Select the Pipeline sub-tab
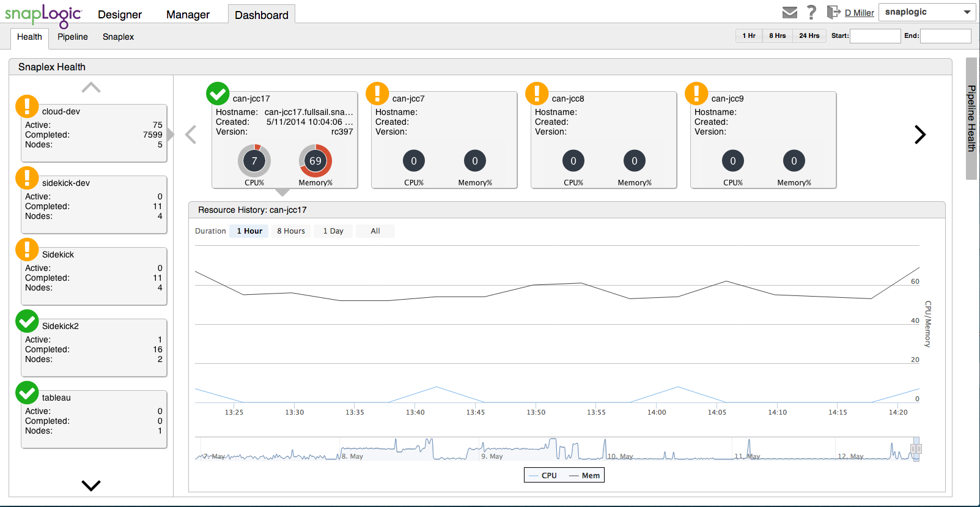980x507 pixels. 73,37
